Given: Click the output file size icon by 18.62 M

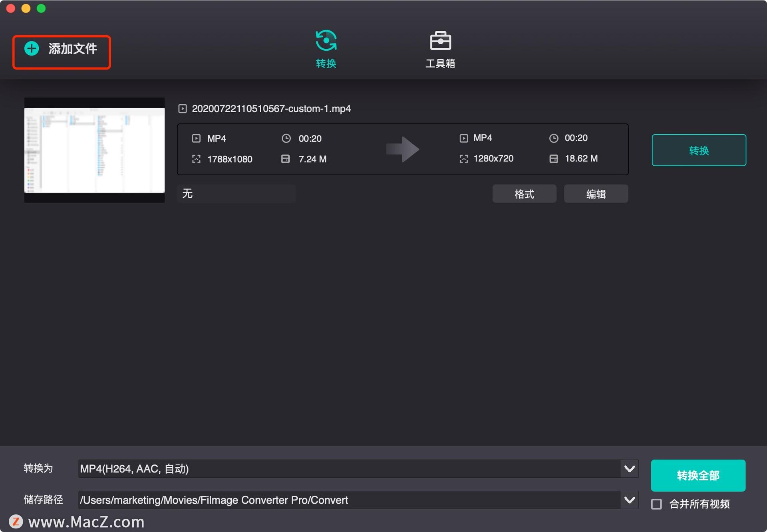Looking at the screenshot, I should (554, 159).
